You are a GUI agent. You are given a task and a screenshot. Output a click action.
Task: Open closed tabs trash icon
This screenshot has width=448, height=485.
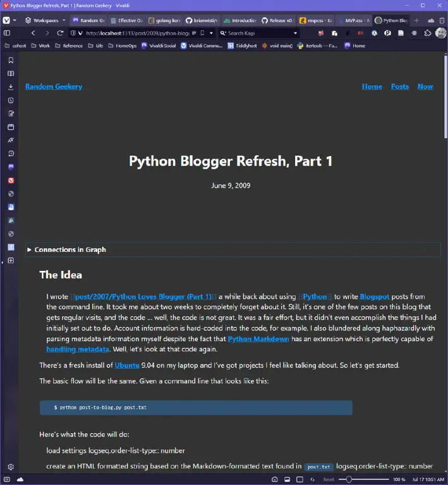(442, 20)
